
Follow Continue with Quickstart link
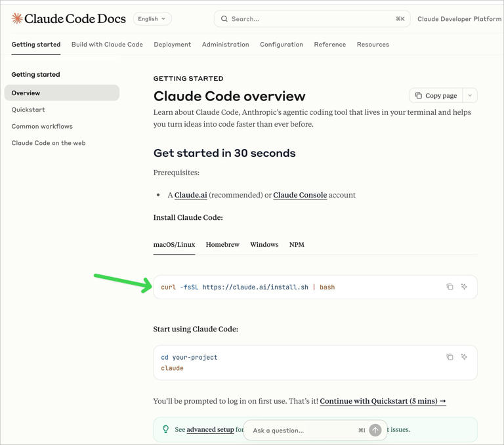click(x=383, y=401)
